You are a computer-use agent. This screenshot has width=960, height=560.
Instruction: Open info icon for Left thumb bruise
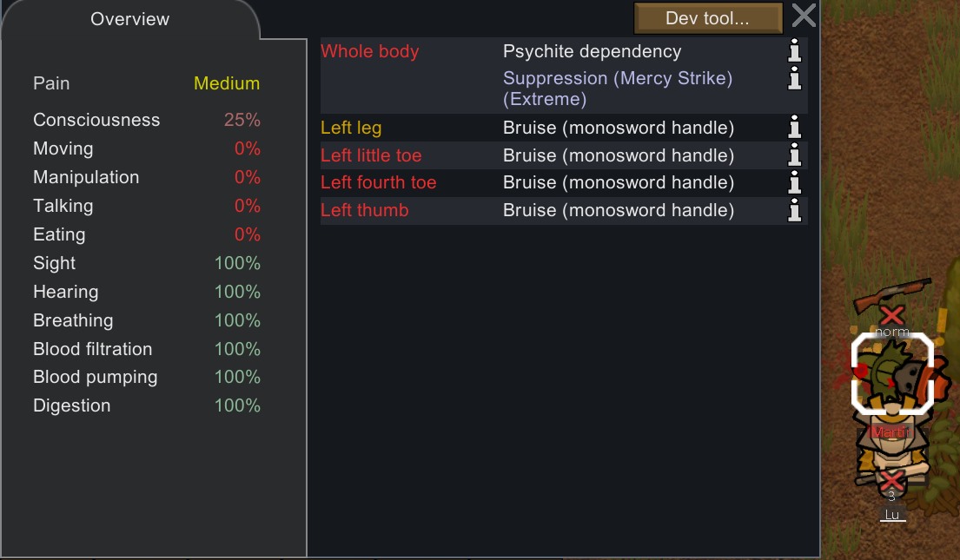[x=794, y=210]
